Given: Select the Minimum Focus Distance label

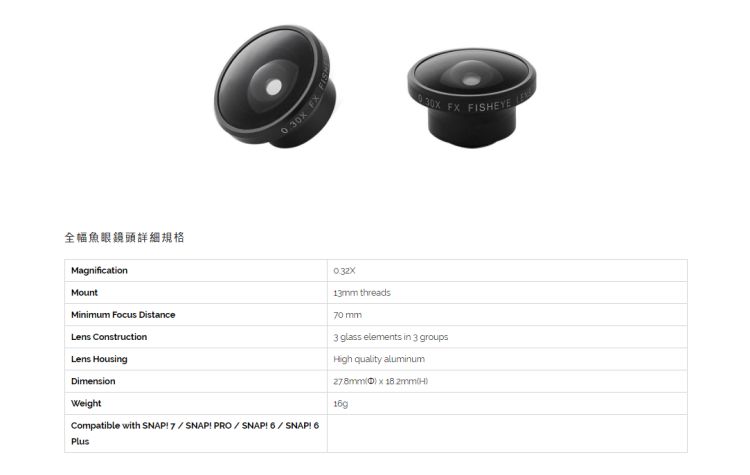Looking at the screenshot, I should [x=123, y=315].
